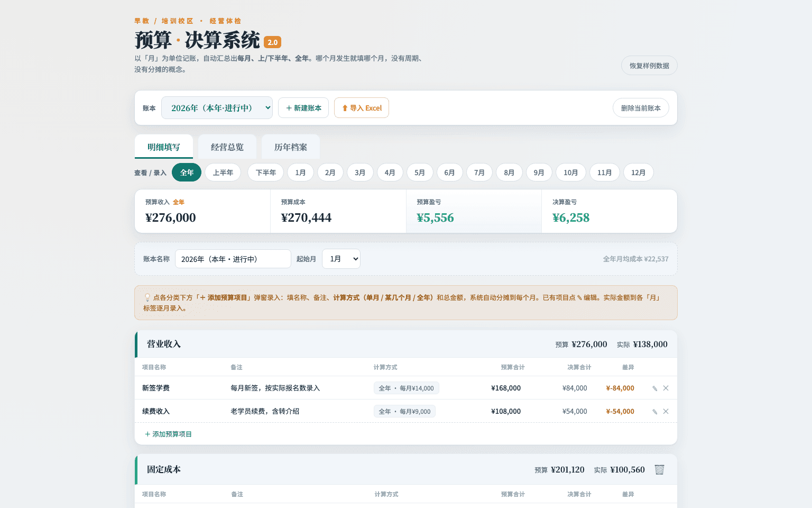Click the 预算盈亏 ¥5,556 summary card
Image resolution: width=812 pixels, height=508 pixels.
[474, 211]
